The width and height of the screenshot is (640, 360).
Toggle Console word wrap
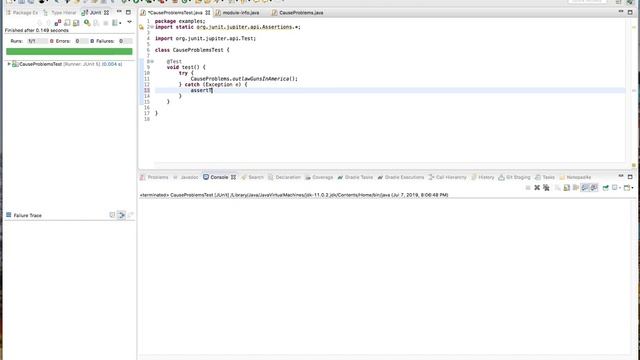pyautogui.click(x=576, y=188)
